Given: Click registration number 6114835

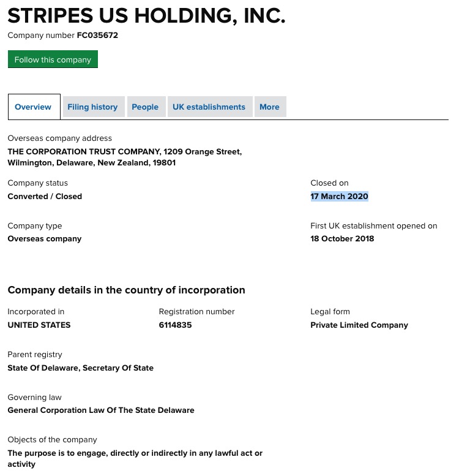Looking at the screenshot, I should 175,325.
